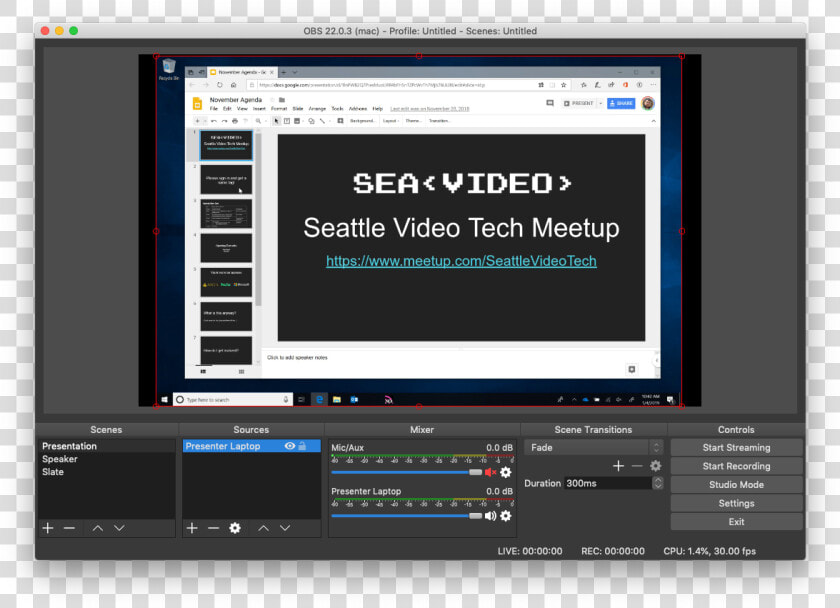The image size is (840, 608).
Task: Mute the Presenter Laptop audio channel
Action: point(490,516)
